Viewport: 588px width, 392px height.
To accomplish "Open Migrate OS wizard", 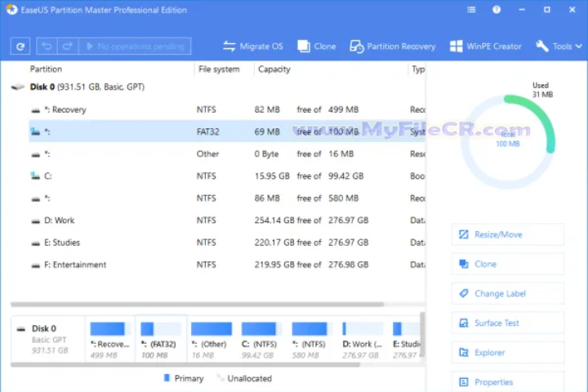I will pyautogui.click(x=253, y=46).
